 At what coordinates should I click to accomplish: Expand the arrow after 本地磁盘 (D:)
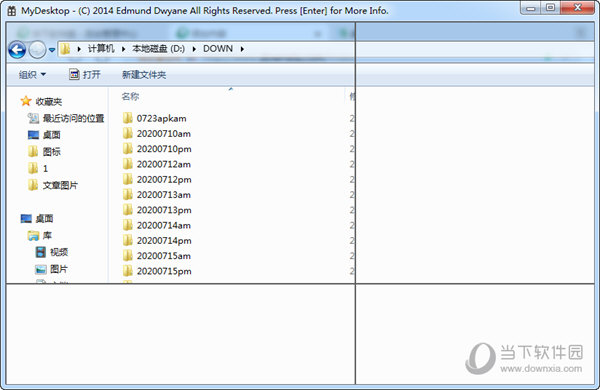coord(194,49)
